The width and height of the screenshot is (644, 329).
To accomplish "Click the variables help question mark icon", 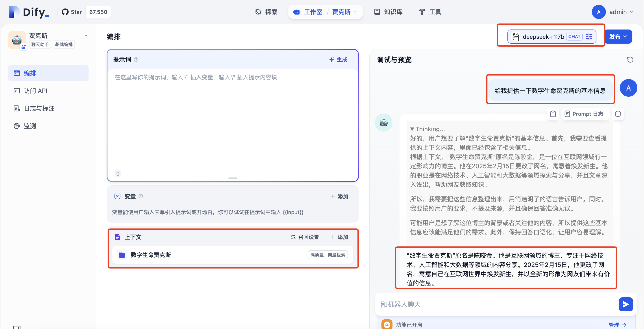I will coord(141,196).
